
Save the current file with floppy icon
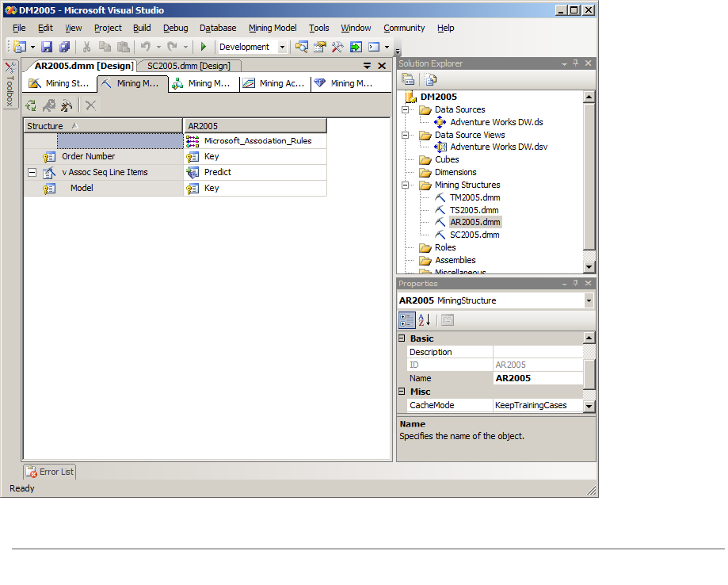pyautogui.click(x=47, y=47)
